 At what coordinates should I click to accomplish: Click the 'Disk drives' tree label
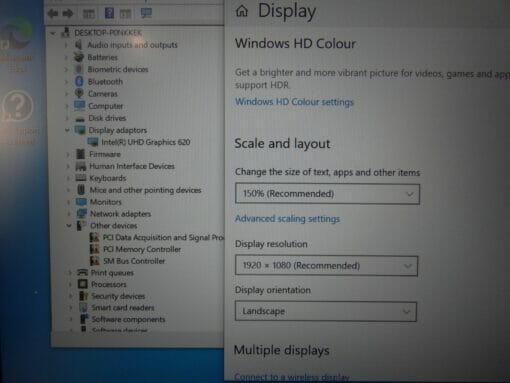[107, 118]
